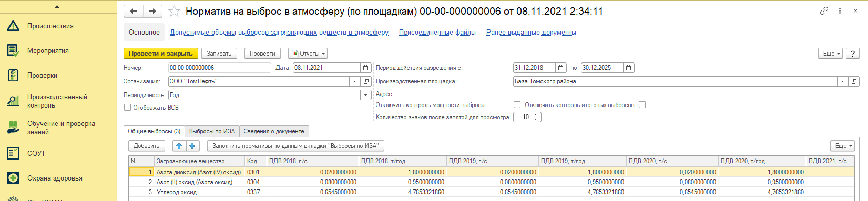Open calendar for period end date
The height and width of the screenshot is (201, 868).
(x=629, y=68)
